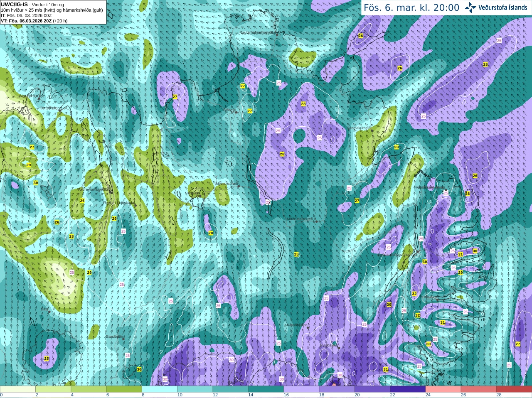Click the legend tick label '0'
The image size is (532, 398).
[1, 395]
